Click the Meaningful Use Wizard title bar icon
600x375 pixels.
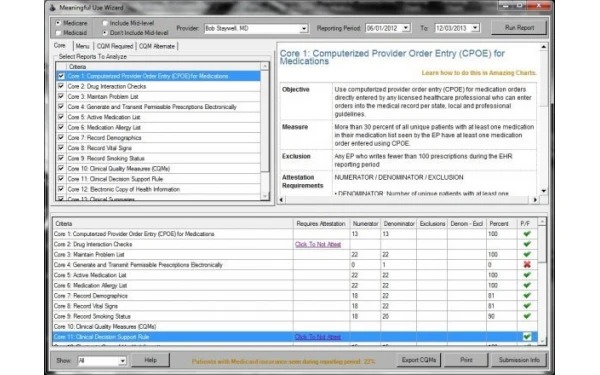pyautogui.click(x=52, y=7)
